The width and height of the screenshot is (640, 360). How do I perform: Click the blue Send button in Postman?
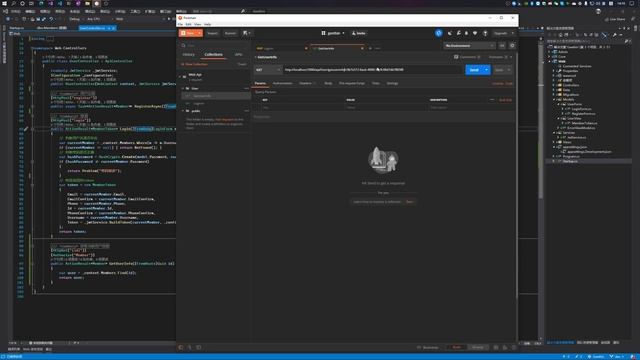473,70
